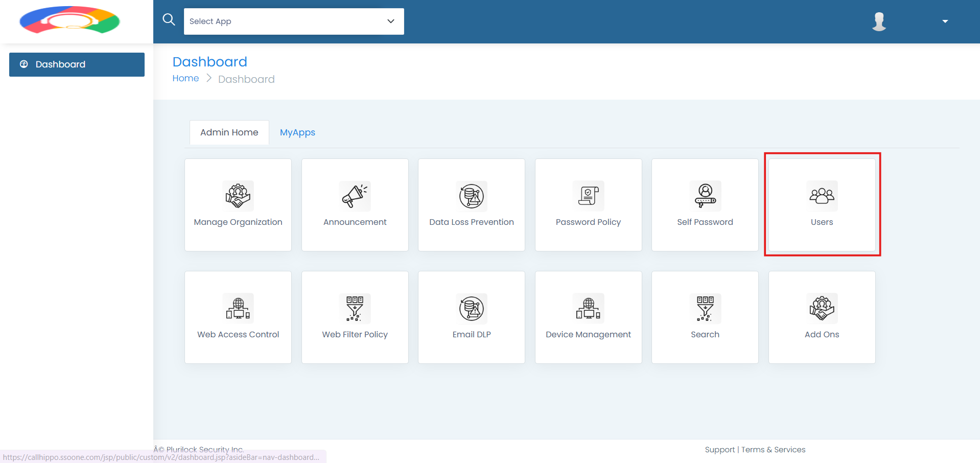The width and height of the screenshot is (980, 463).
Task: Click the Password Policy document icon
Action: click(x=589, y=196)
